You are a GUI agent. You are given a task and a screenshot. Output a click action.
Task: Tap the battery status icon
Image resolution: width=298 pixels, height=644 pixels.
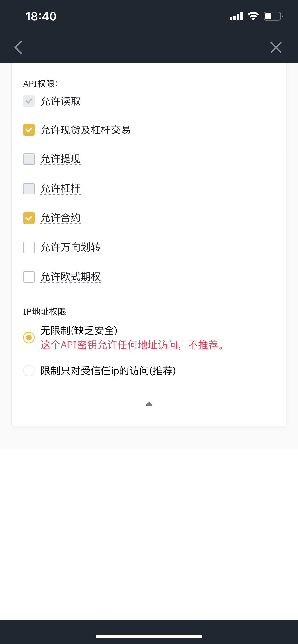(x=273, y=16)
